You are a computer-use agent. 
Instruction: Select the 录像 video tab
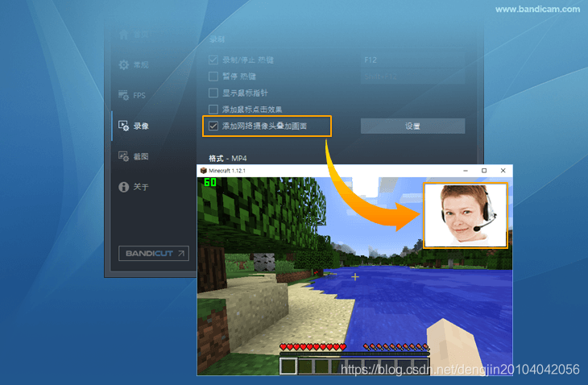pos(134,126)
